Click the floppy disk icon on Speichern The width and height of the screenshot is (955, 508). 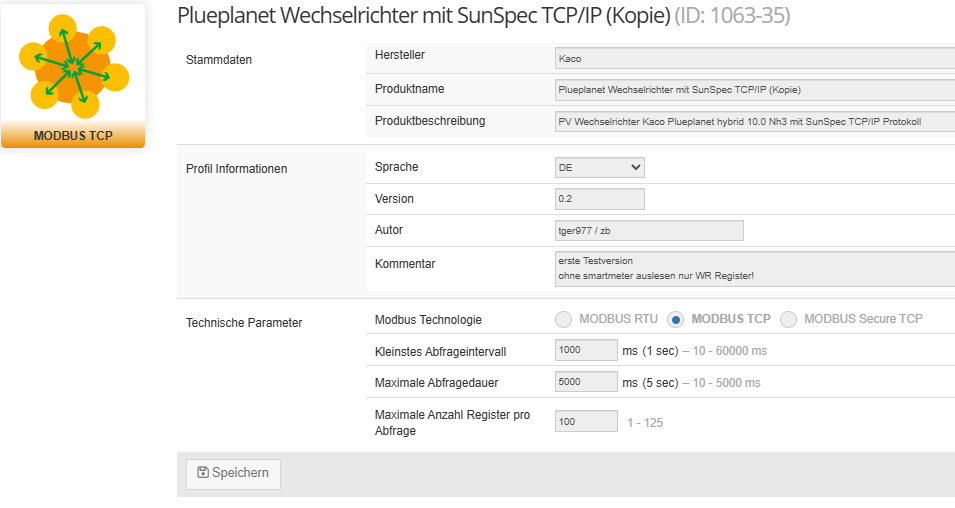point(203,473)
